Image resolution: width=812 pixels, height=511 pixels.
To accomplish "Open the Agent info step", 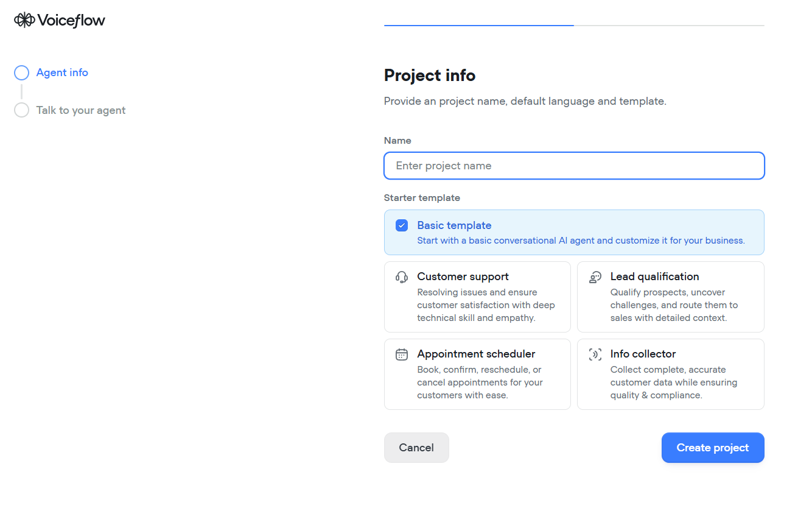I will tap(62, 72).
